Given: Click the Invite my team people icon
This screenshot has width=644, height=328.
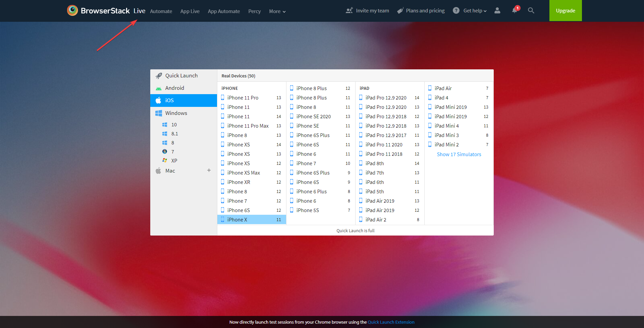Looking at the screenshot, I should pos(349,10).
